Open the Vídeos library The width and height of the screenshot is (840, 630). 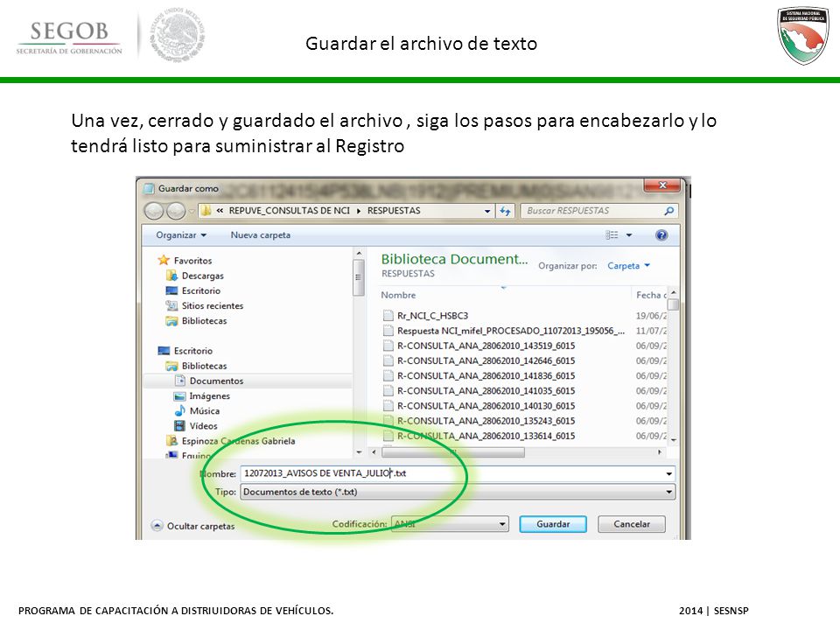pyautogui.click(x=196, y=426)
